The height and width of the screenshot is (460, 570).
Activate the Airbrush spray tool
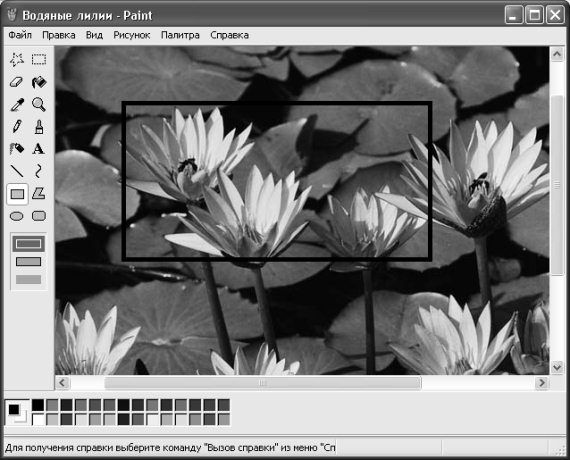[x=17, y=149]
